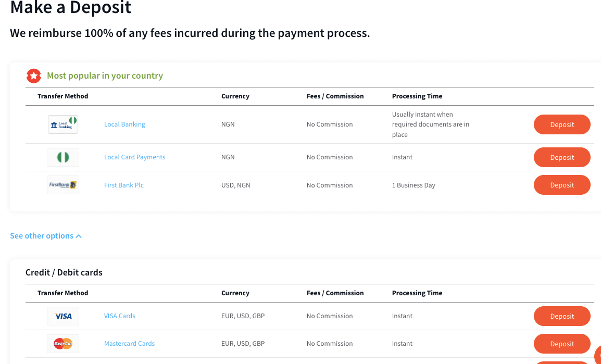Click Fees / Commission header in cards table

[335, 293]
